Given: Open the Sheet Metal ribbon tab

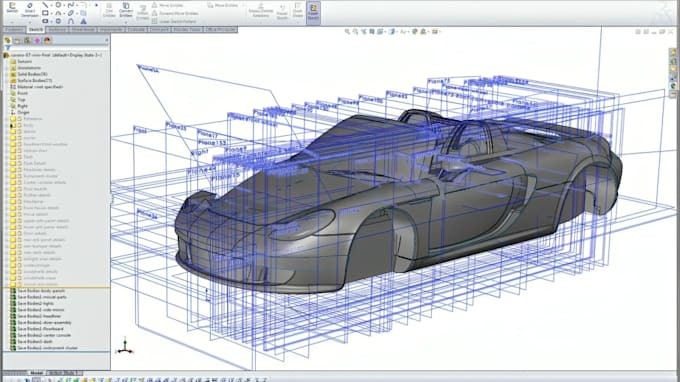Looking at the screenshot, I should click(x=83, y=29).
